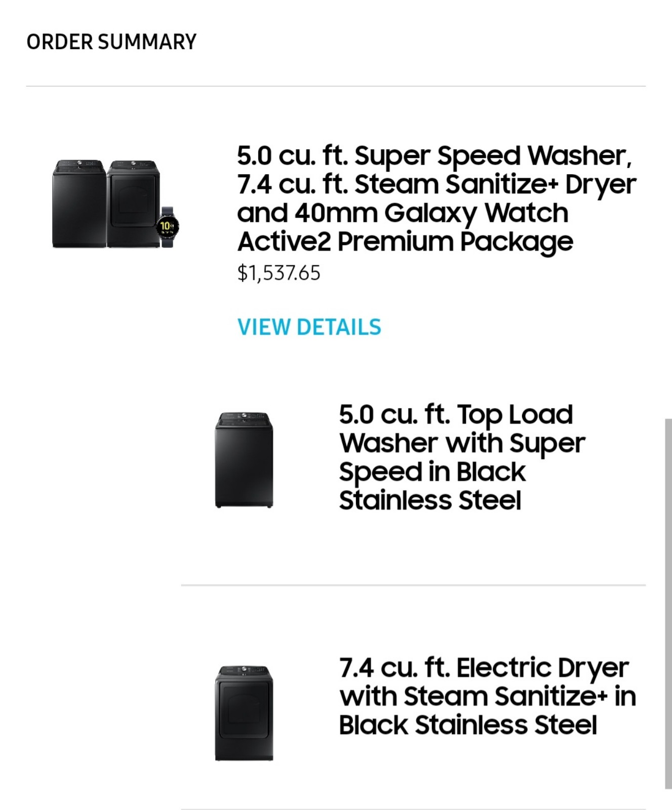Click the ORDER SUMMARY heading
This screenshot has height=810, width=672.
pyautogui.click(x=111, y=42)
